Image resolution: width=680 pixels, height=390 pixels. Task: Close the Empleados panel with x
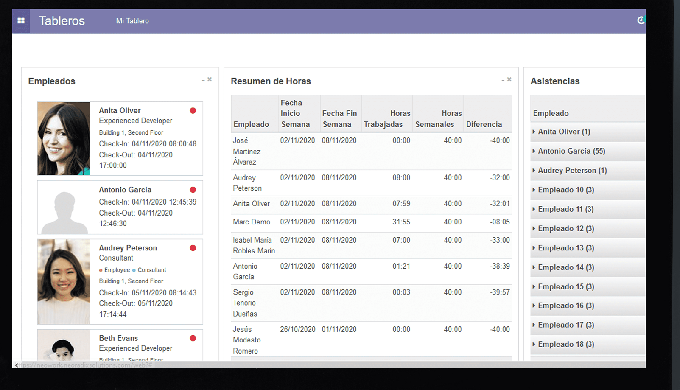pos(209,79)
